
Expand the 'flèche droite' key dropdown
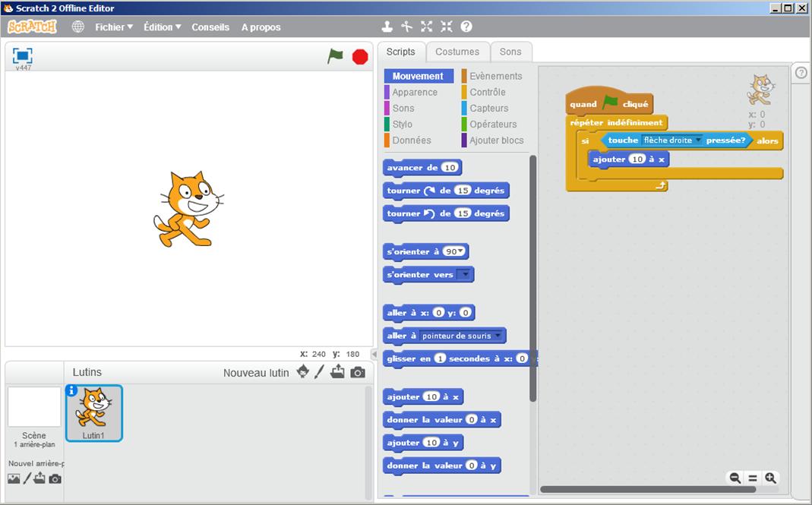[x=699, y=140]
